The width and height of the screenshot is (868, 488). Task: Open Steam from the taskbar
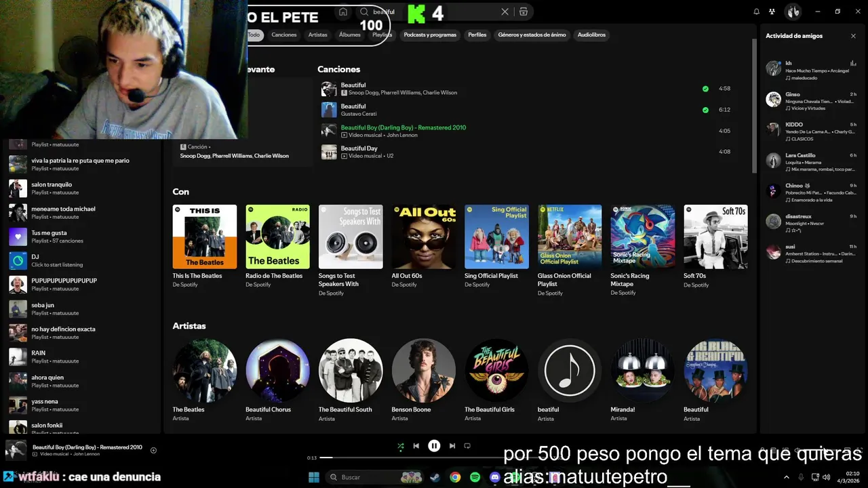click(435, 477)
